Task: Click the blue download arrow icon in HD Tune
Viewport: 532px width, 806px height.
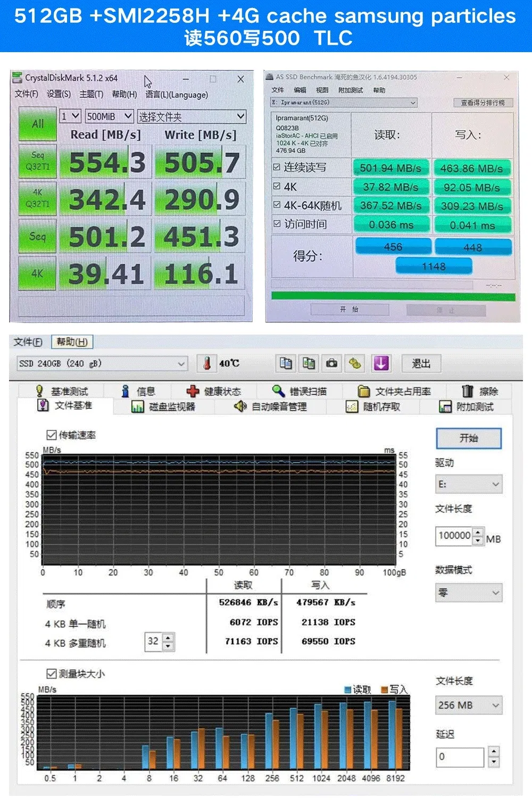Action: 382,363
